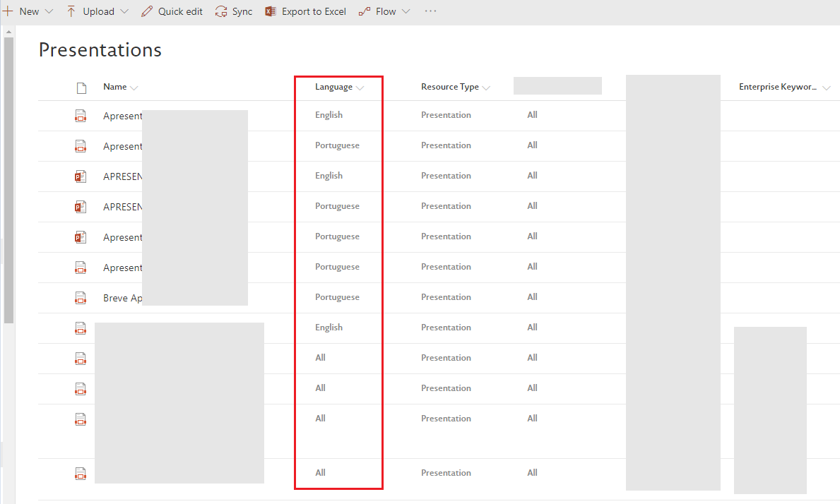Image resolution: width=840 pixels, height=504 pixels.
Task: Select the Export to Excel icon
Action: tap(269, 11)
